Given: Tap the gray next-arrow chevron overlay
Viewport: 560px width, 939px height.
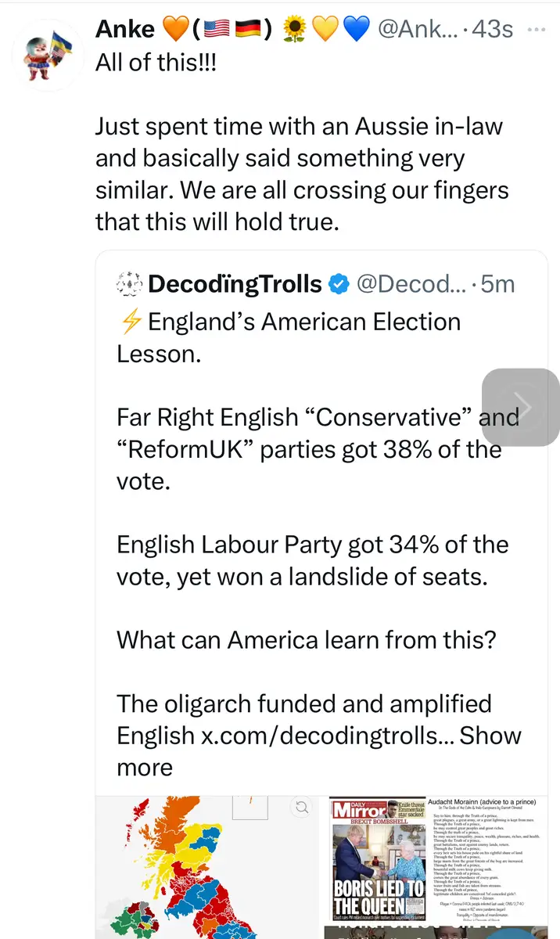Looking at the screenshot, I should 520,407.
